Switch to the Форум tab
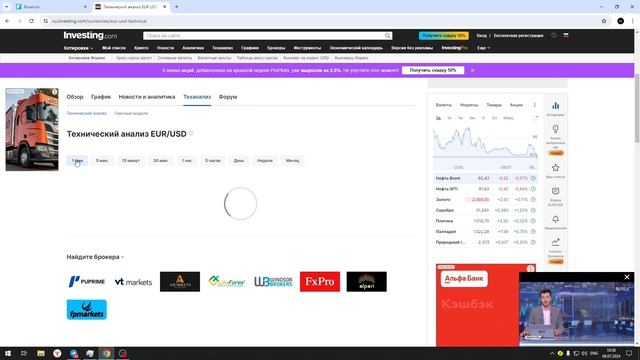Viewport: 640px width, 360px height. point(228,97)
